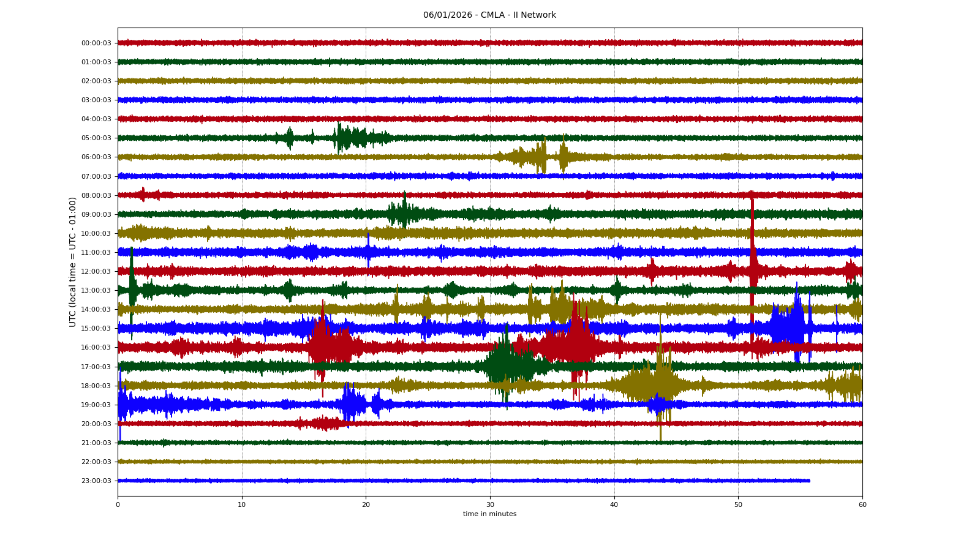980x551 pixels.
Task: Click the 30 tick on the minutes axis
Action: coord(490,505)
